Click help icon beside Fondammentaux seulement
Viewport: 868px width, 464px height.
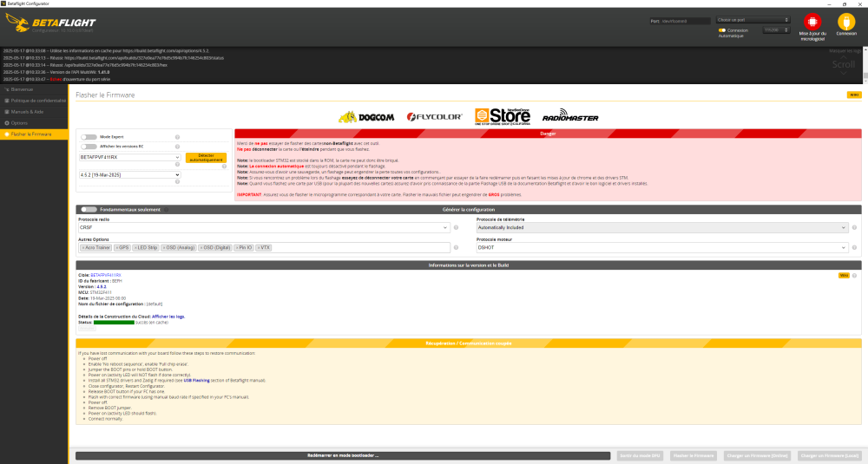[x=166, y=210]
